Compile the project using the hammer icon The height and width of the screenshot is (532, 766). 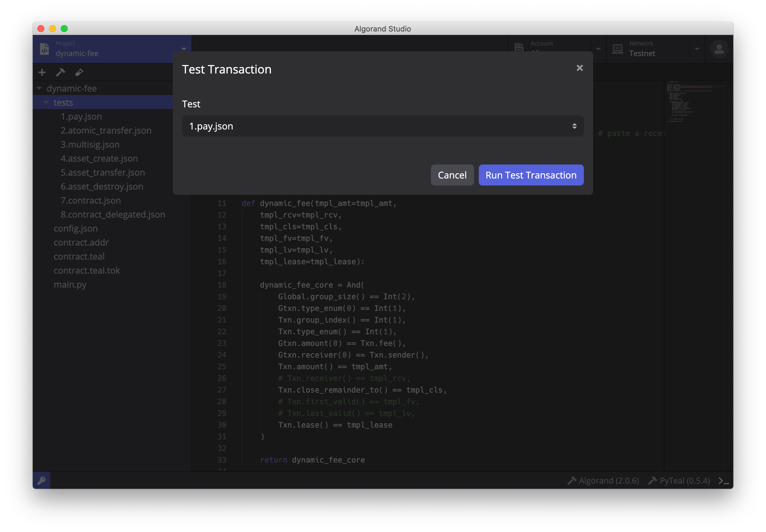pyautogui.click(x=60, y=72)
